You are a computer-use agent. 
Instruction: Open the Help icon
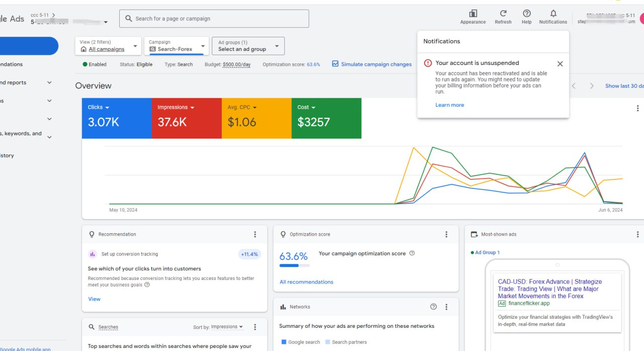pyautogui.click(x=527, y=14)
